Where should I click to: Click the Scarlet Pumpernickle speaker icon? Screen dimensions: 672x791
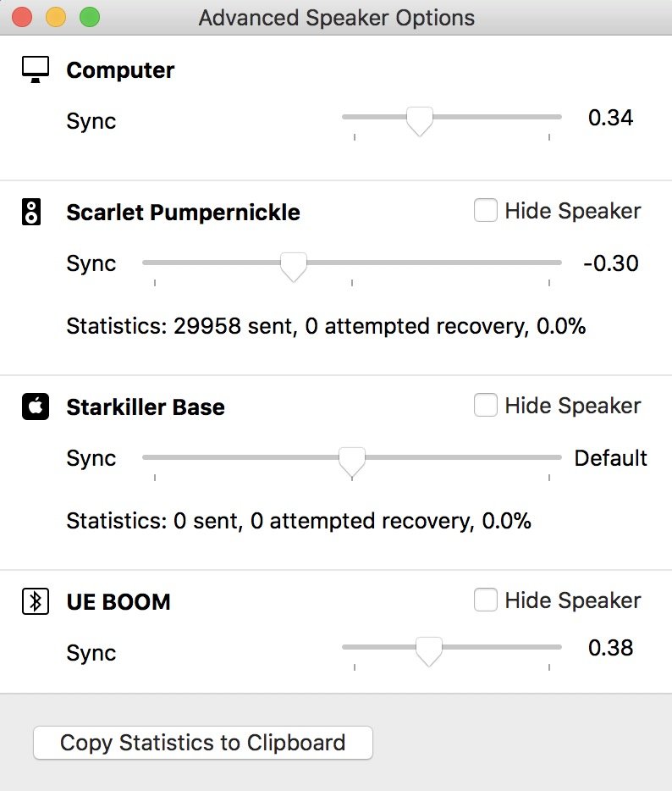(x=32, y=212)
